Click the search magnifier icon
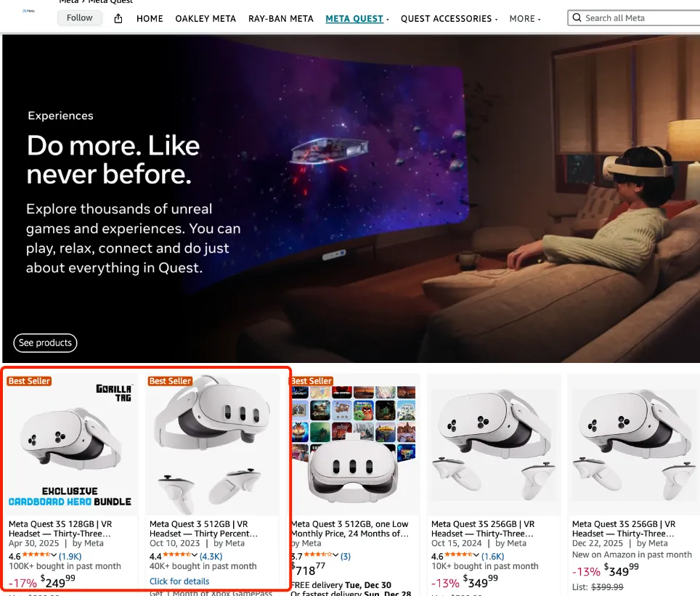This screenshot has width=700, height=596. click(x=577, y=18)
